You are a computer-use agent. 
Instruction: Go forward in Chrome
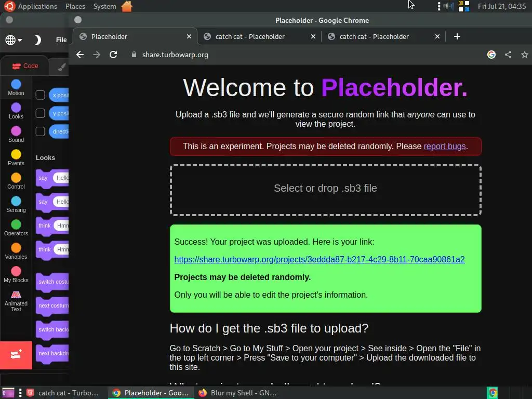(x=97, y=55)
